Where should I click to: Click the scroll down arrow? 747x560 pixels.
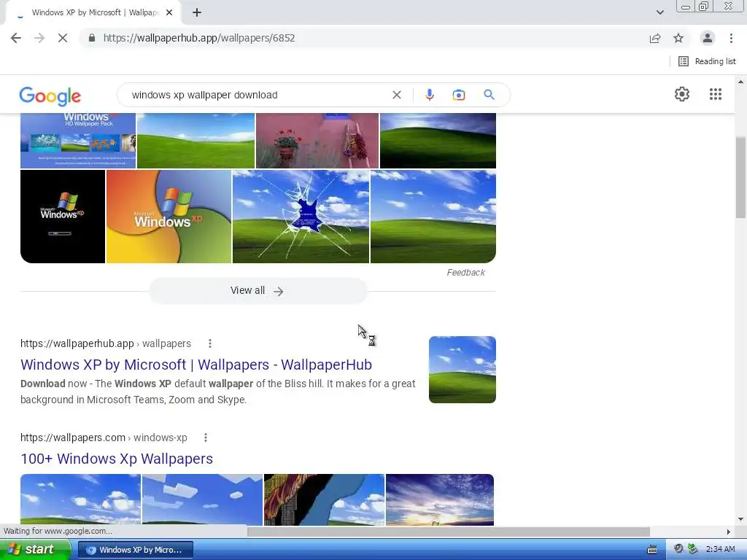point(740,519)
